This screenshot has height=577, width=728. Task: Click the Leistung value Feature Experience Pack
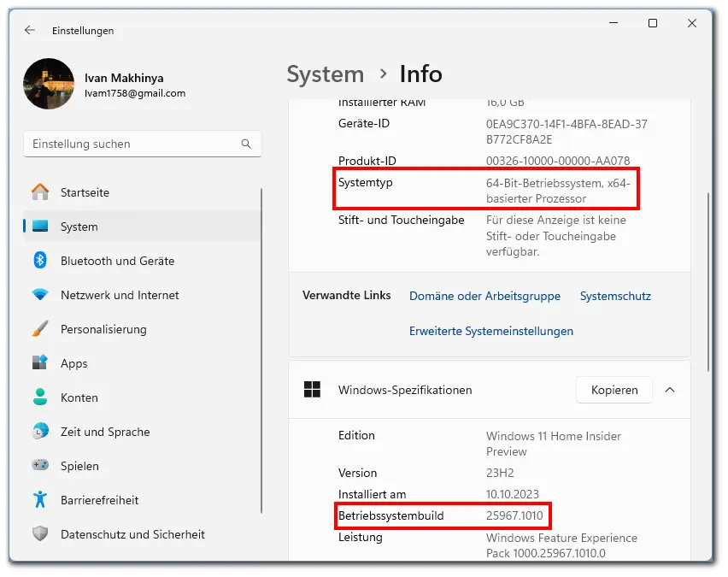pos(561,545)
